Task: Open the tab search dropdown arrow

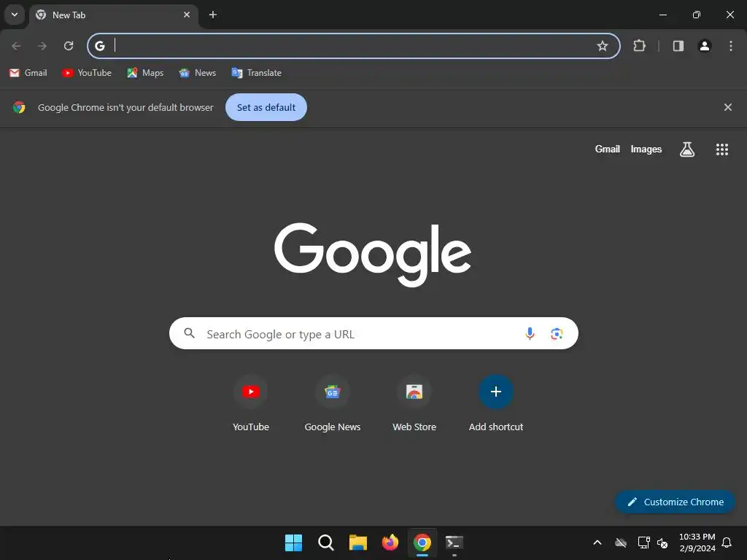Action: coord(15,15)
